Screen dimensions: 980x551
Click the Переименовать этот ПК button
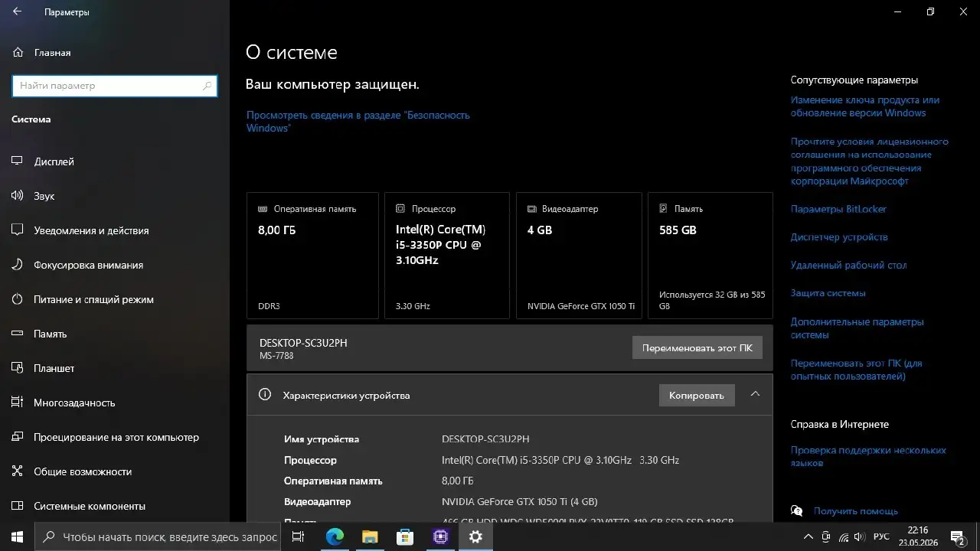tap(697, 348)
